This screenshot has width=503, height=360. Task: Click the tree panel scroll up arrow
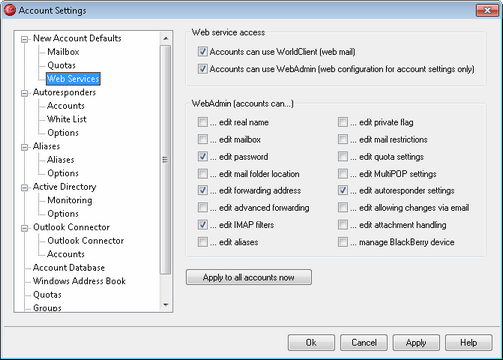(x=166, y=39)
